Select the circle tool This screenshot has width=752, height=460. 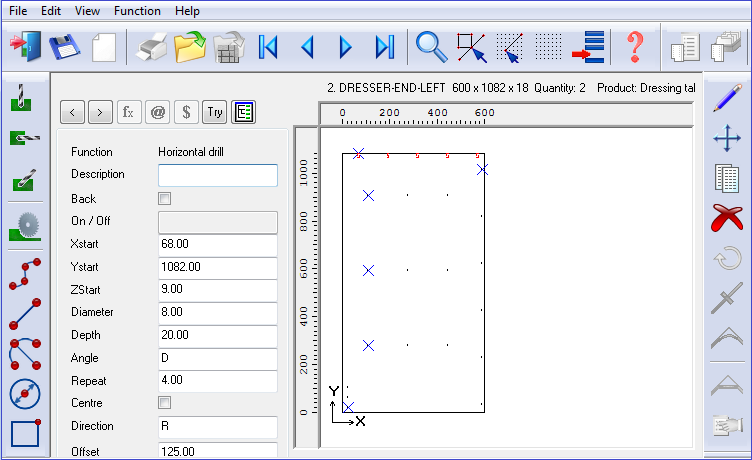[x=25, y=394]
